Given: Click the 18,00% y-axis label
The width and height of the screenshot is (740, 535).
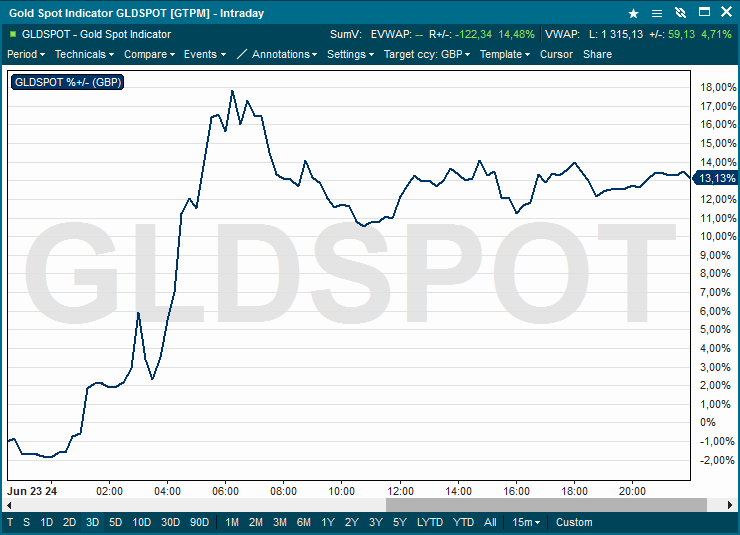Looking at the screenshot, I should 718,87.
